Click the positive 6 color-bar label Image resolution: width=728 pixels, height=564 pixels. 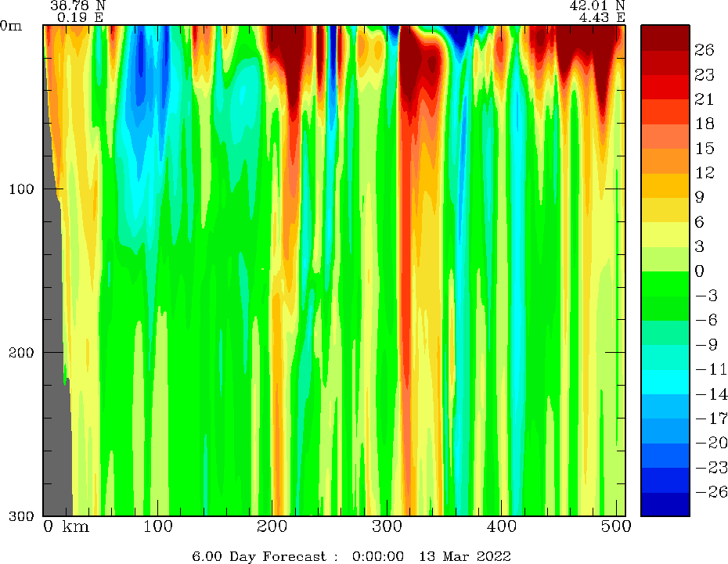(x=700, y=222)
